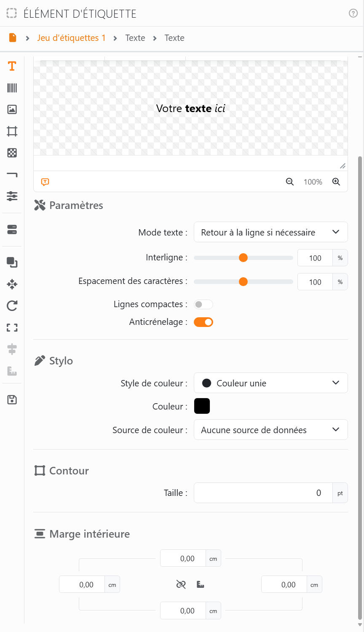The width and height of the screenshot is (364, 632).
Task: Toggle the margin unlink icon
Action: point(181,584)
